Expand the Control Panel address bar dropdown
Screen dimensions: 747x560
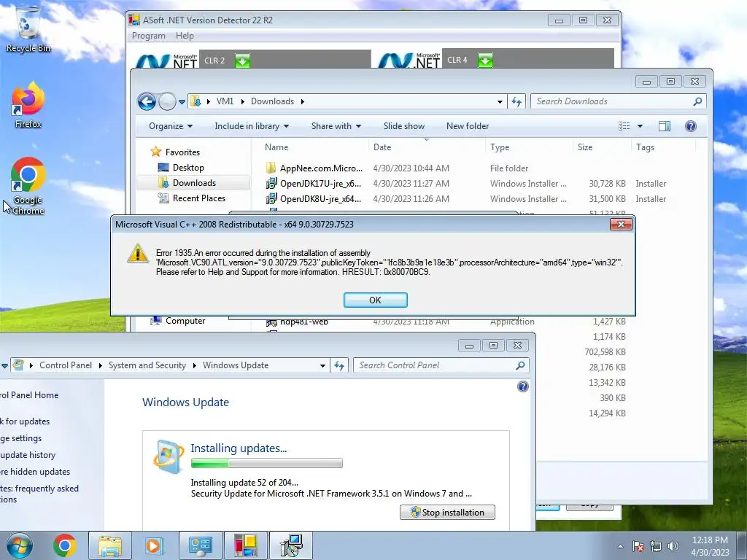[322, 365]
